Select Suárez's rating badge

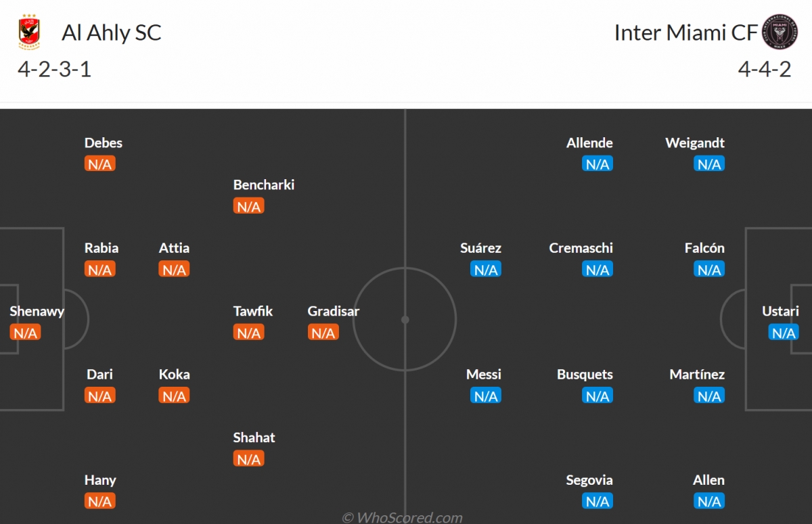486,269
